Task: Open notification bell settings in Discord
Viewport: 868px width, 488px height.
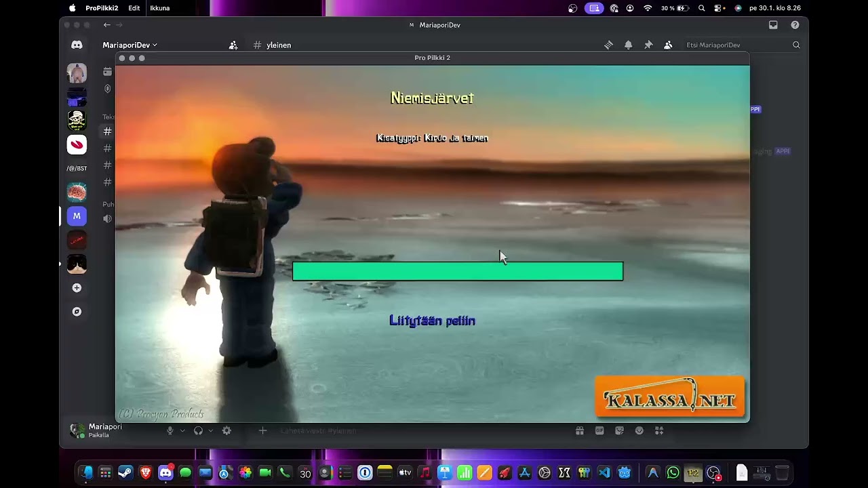Action: tap(628, 45)
